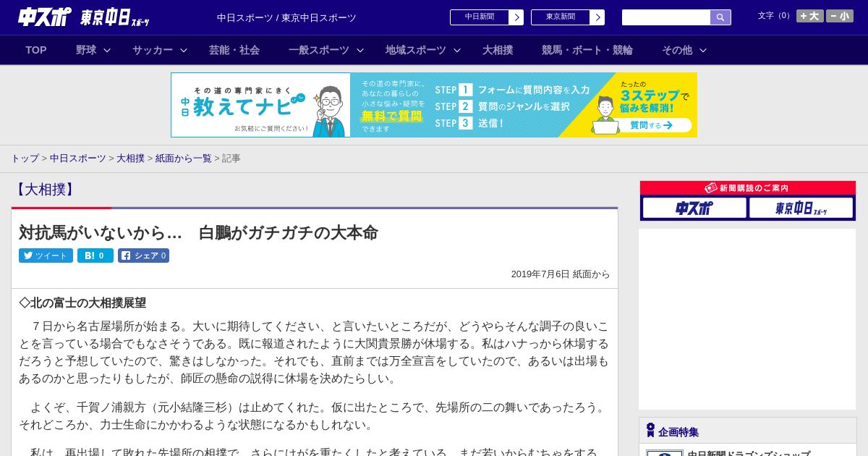Screen dimensions: 868x456
Task: Share article with ツイート button
Action: pos(46,256)
